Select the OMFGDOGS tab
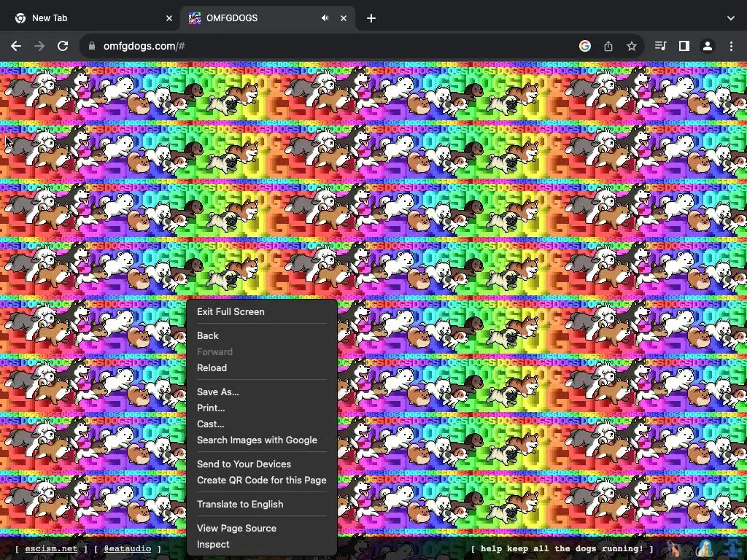Screen dimensions: 747x560 267,18
